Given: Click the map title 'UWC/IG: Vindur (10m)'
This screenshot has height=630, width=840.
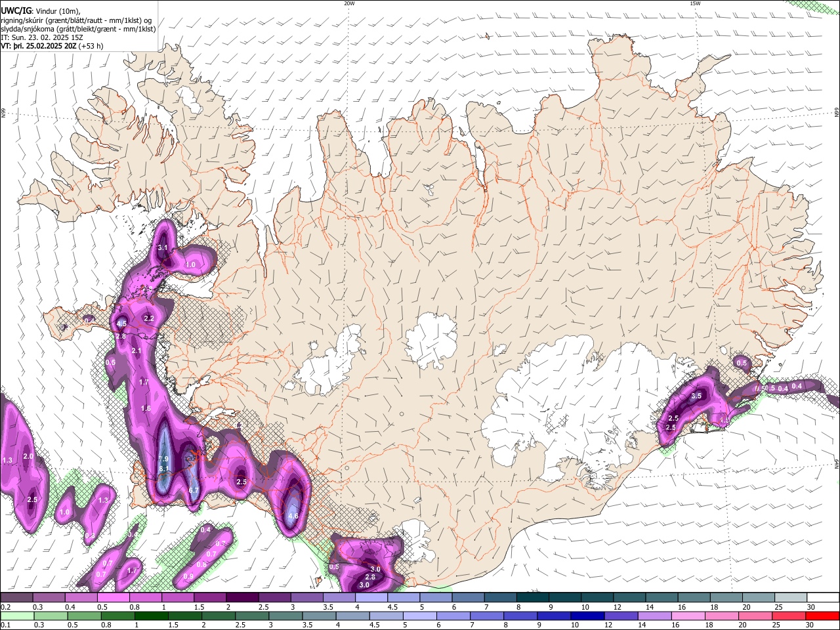Looking at the screenshot, I should click(41, 11).
